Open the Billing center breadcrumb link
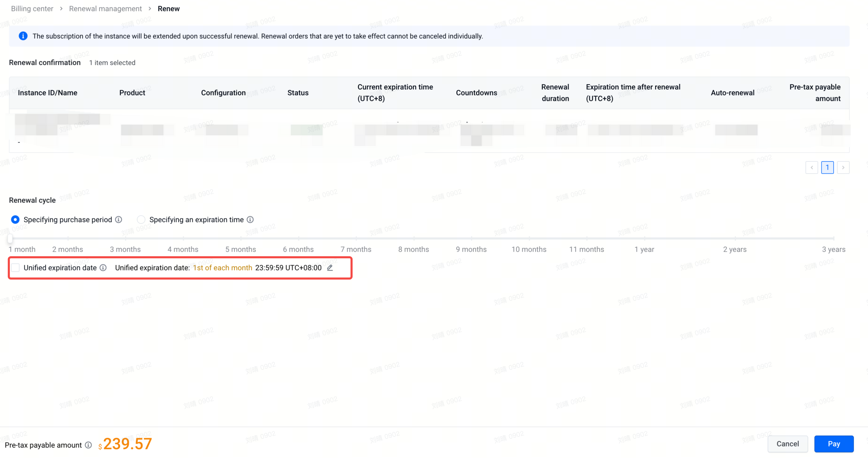 click(32, 9)
